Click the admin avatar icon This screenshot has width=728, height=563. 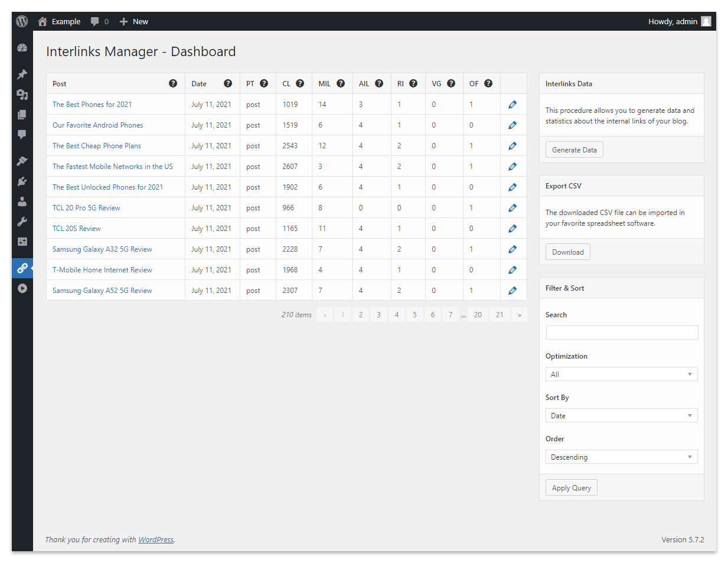coord(706,21)
